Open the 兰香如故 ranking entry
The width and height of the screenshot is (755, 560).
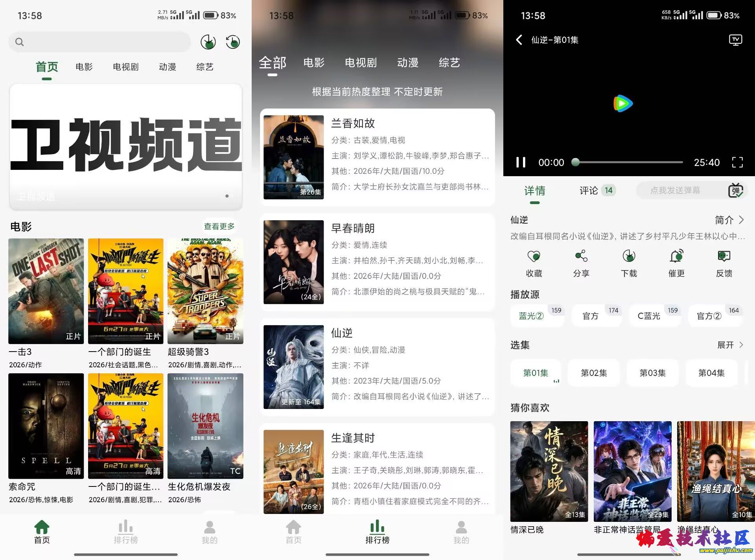pyautogui.click(x=377, y=157)
